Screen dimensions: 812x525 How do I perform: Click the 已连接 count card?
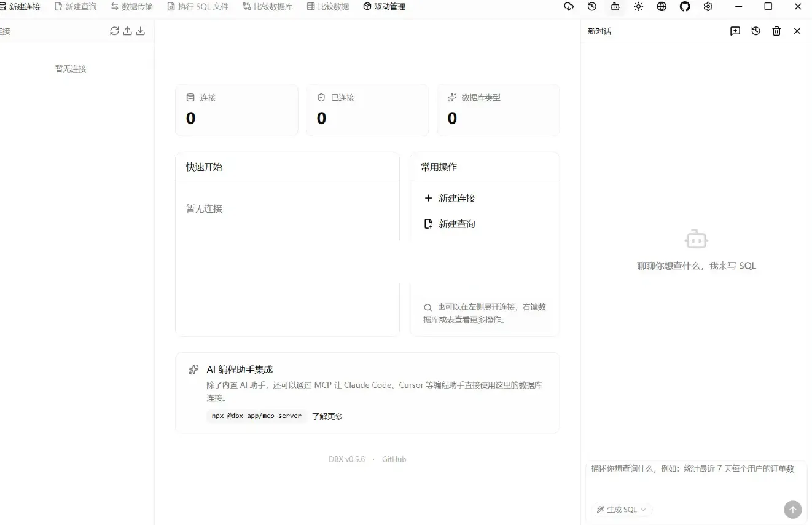[x=367, y=110]
